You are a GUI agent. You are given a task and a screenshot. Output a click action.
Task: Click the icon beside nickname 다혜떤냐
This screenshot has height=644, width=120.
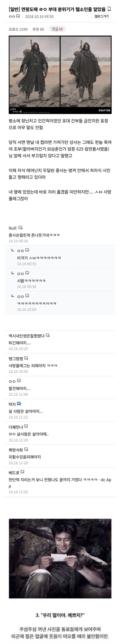point(26,426)
